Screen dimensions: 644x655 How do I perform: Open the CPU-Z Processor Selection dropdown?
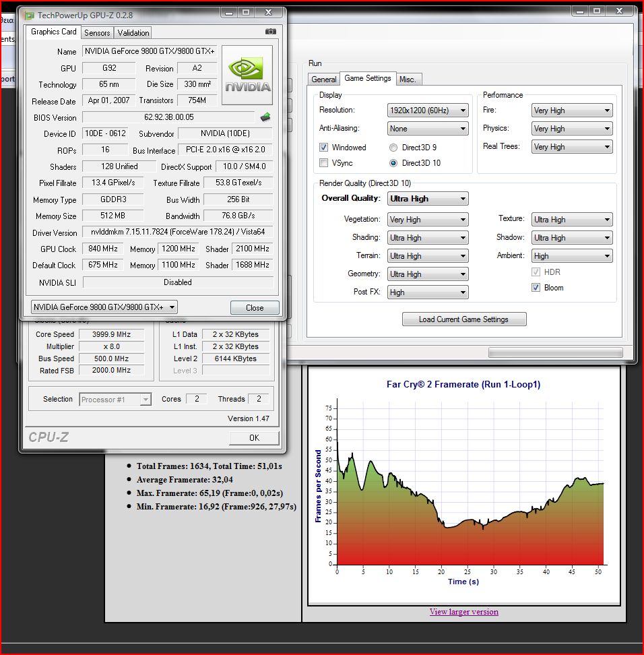point(115,400)
